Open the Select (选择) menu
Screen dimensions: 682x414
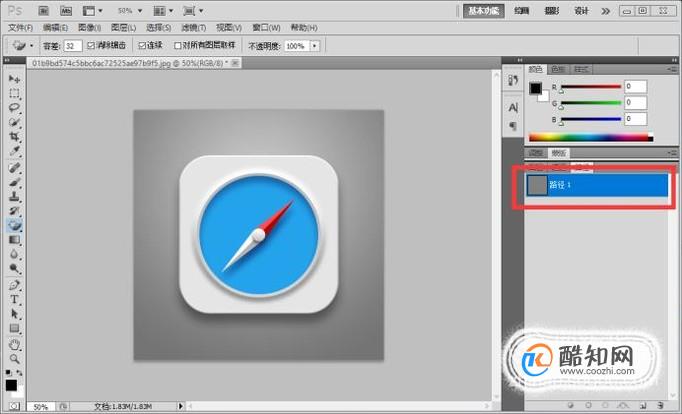point(158,28)
